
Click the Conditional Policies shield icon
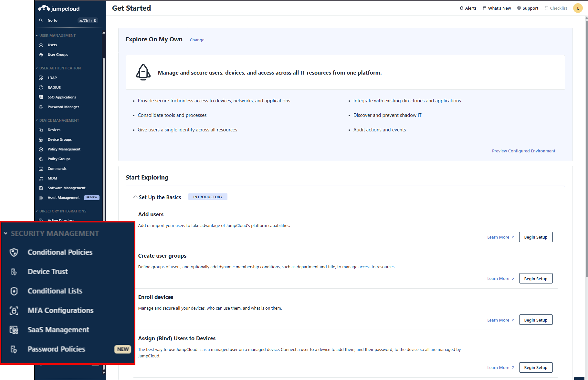tap(14, 252)
